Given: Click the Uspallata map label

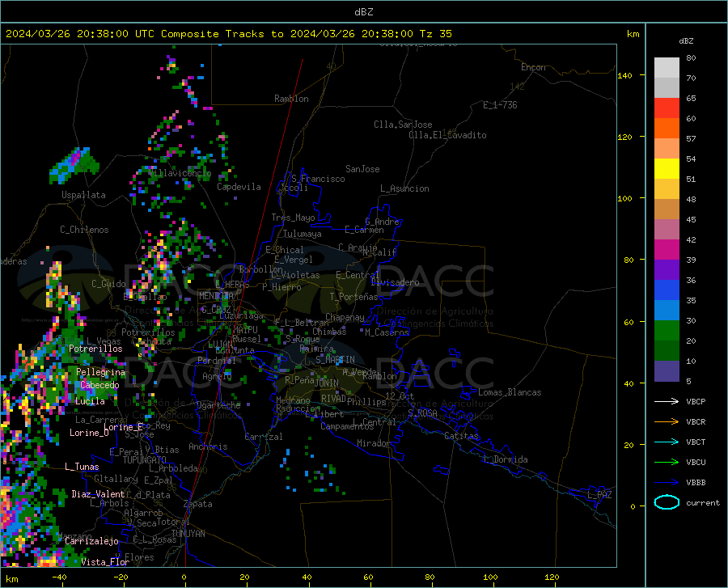Looking at the screenshot, I should coord(83,195).
